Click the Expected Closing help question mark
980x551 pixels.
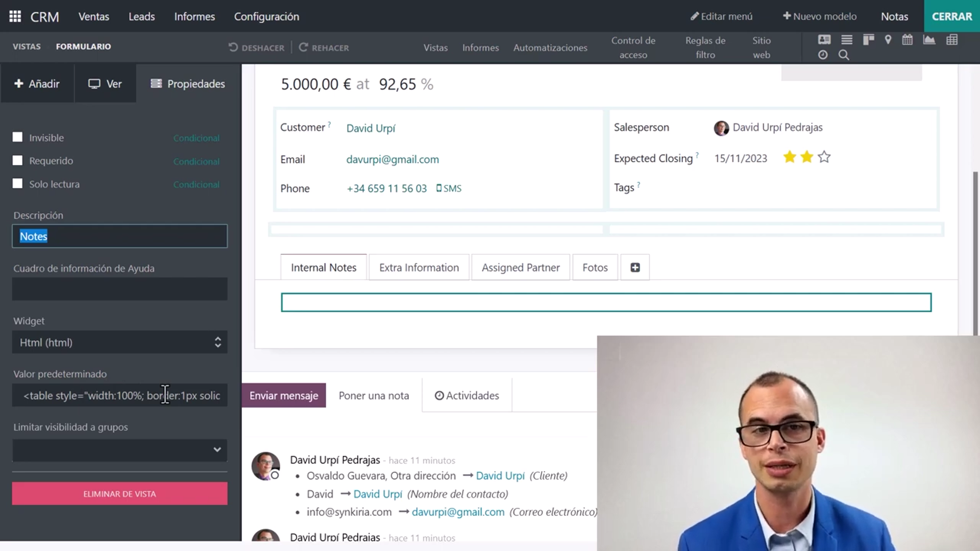[x=697, y=155]
